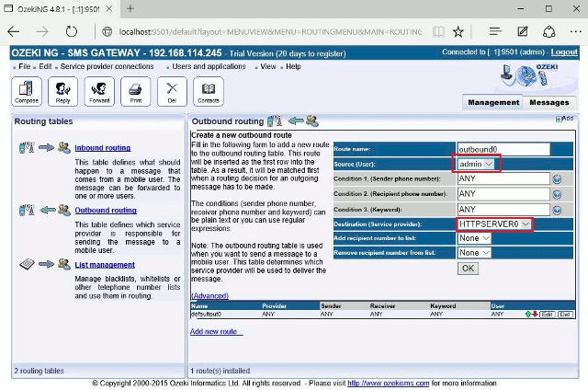This screenshot has height=390, width=588.
Task: Click the Compose toolbar icon
Action: click(26, 91)
